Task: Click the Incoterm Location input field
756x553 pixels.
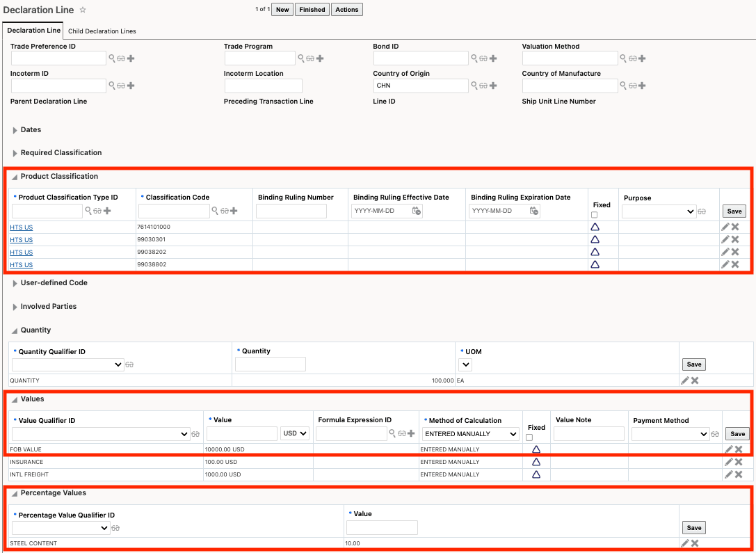Action: (x=264, y=86)
